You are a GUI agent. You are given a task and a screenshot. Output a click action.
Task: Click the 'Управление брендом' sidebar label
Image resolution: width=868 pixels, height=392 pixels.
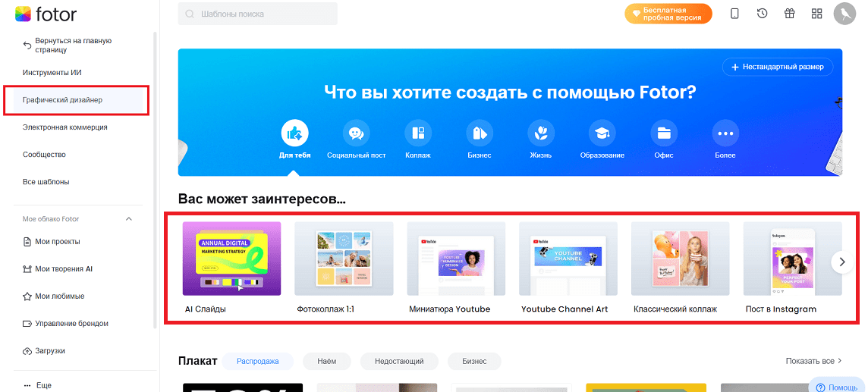(72, 324)
